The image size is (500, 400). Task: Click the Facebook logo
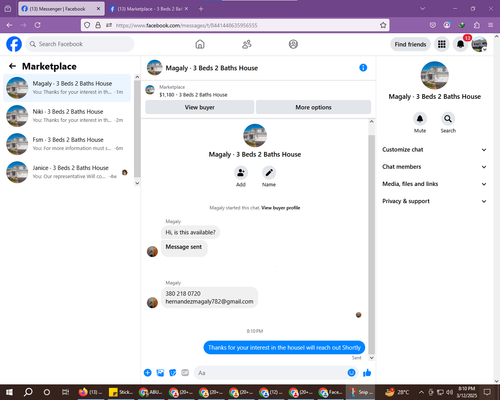(14, 44)
